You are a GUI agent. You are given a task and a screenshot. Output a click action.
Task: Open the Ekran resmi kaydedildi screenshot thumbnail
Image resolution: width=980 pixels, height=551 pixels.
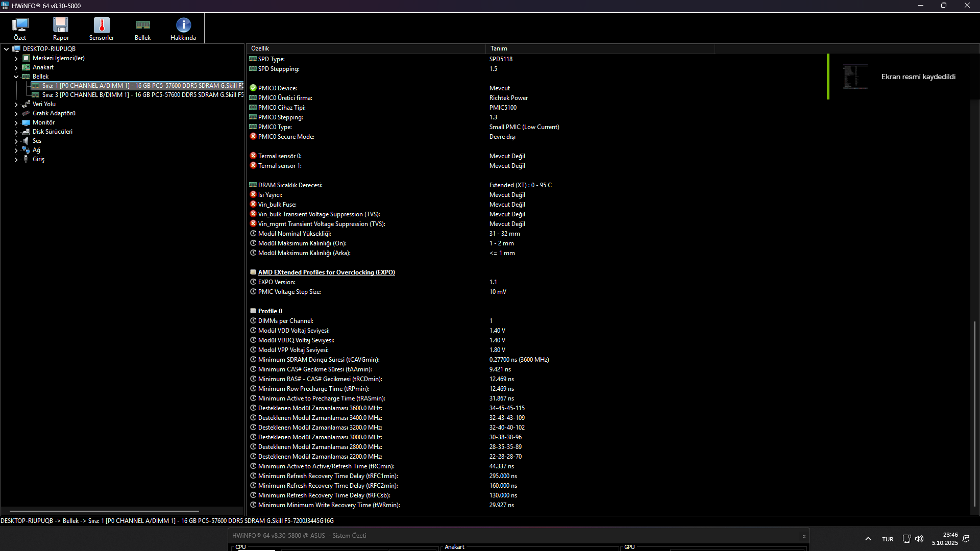pyautogui.click(x=855, y=77)
